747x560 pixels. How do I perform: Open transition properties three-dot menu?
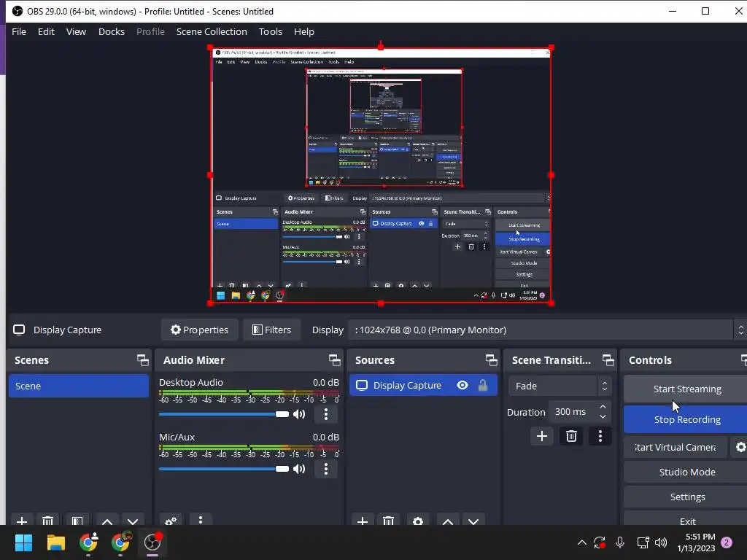click(x=600, y=436)
